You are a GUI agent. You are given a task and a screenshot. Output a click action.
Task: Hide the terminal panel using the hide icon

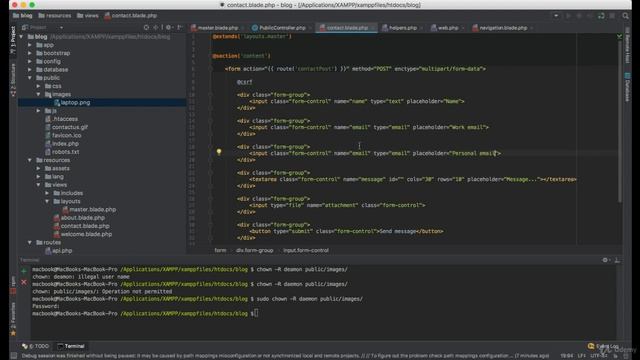coord(617,260)
